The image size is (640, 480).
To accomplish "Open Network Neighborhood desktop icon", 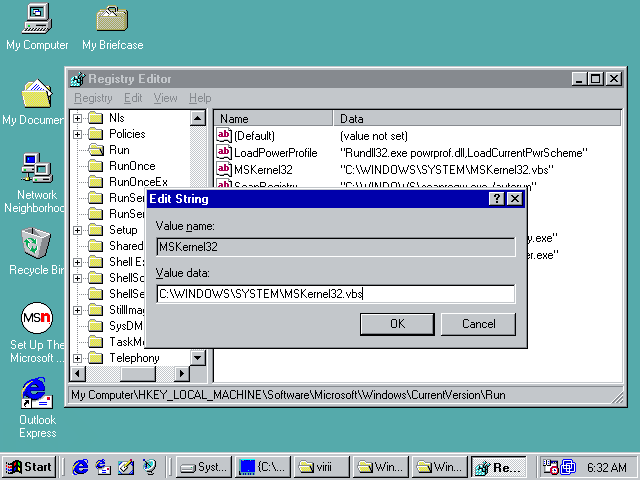I will click(37, 167).
